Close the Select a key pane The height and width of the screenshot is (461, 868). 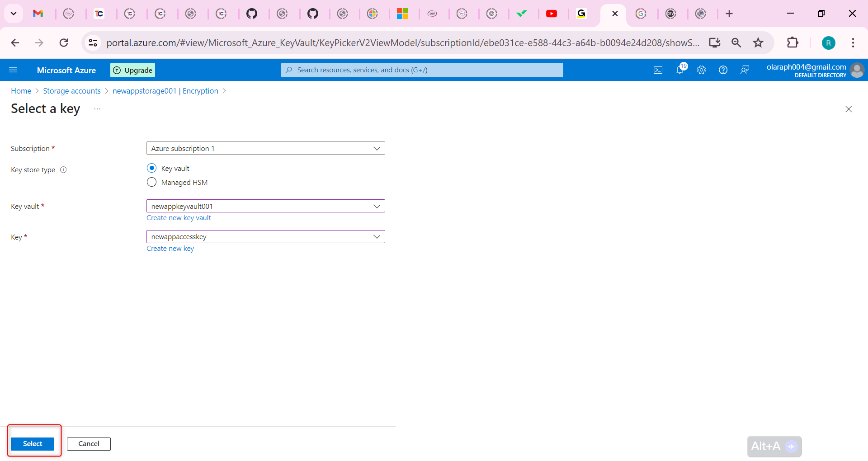[x=849, y=109]
